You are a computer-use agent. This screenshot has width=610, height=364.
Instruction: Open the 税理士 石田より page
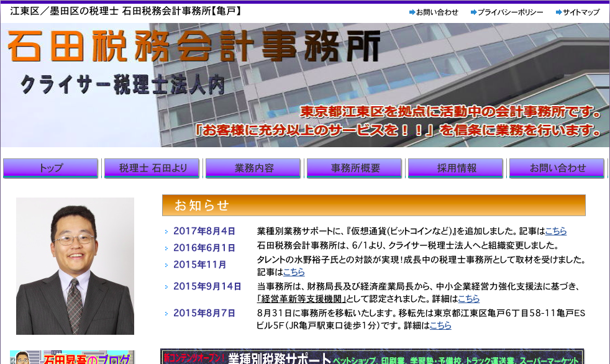pyautogui.click(x=152, y=168)
